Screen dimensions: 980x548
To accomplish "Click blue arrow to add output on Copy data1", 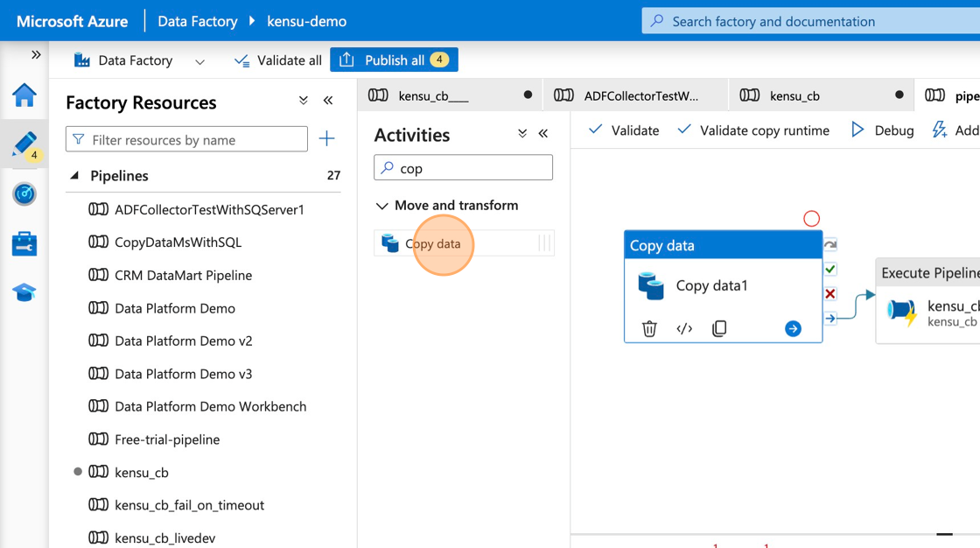I will point(793,328).
